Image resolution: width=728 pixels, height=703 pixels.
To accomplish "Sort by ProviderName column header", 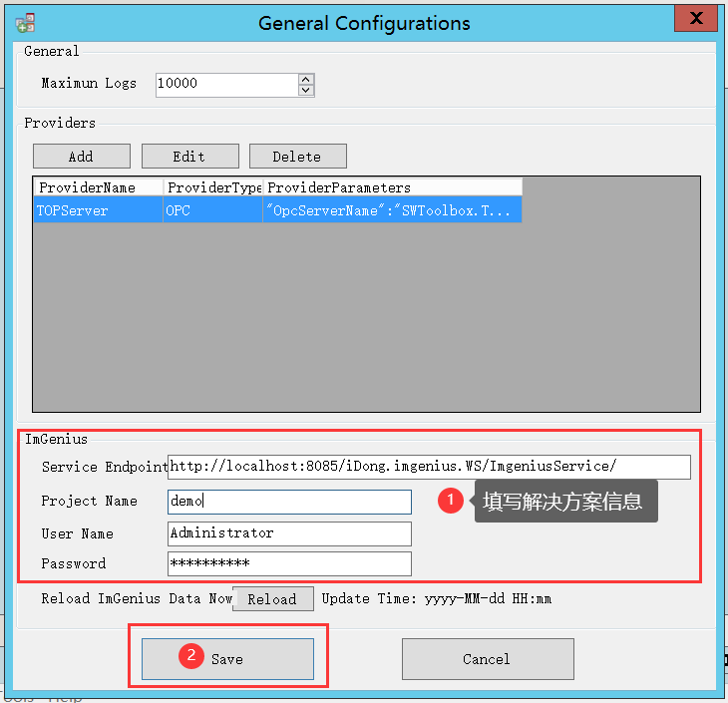I will [98, 187].
